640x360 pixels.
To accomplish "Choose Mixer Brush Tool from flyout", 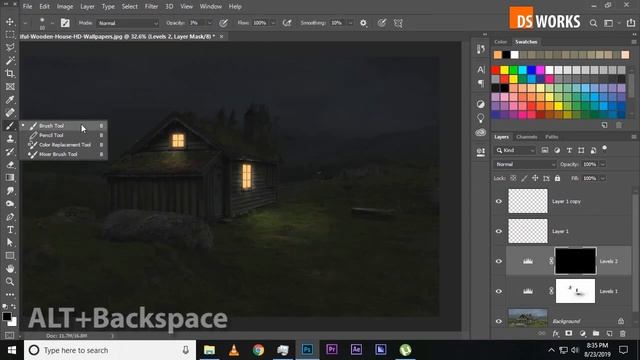I will (x=64, y=154).
